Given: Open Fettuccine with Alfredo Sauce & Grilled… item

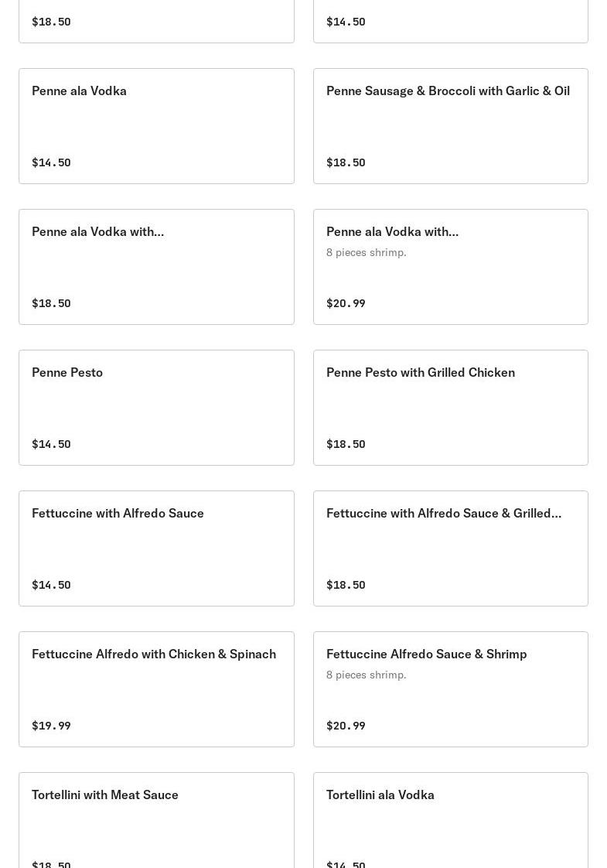Looking at the screenshot, I should tap(450, 548).
